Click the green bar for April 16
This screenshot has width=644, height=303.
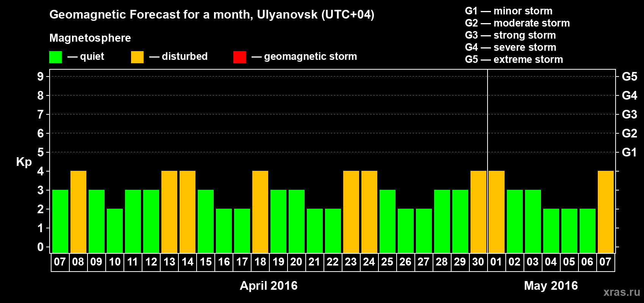pyautogui.click(x=224, y=231)
